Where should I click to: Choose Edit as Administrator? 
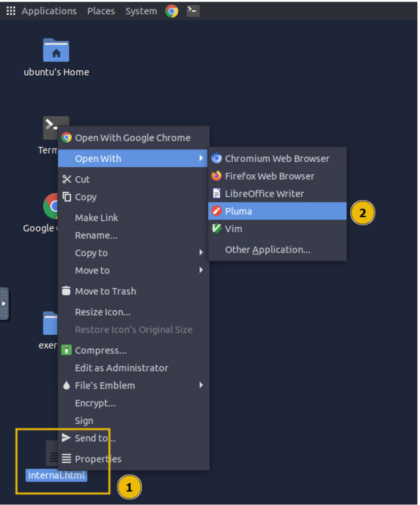click(x=133, y=368)
